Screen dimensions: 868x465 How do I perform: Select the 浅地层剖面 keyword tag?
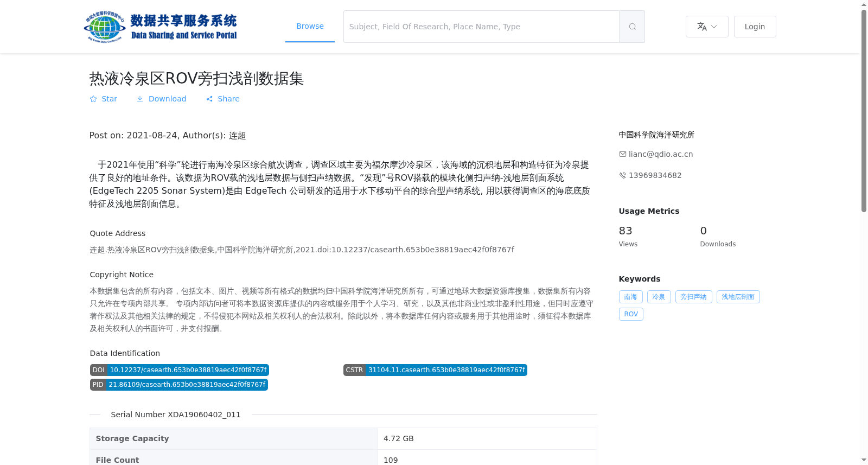point(738,297)
